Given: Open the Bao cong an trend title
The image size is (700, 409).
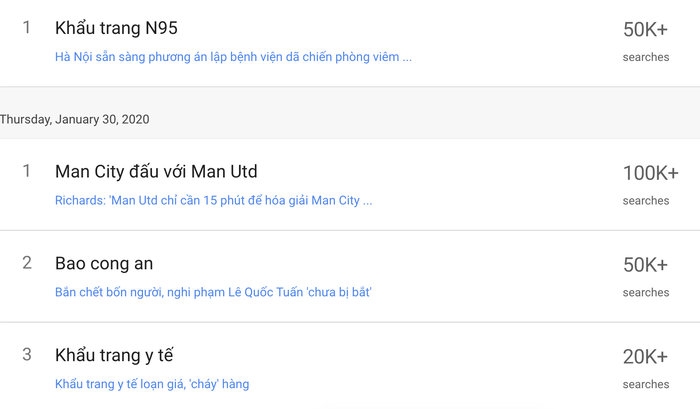Looking at the screenshot, I should [x=104, y=263].
